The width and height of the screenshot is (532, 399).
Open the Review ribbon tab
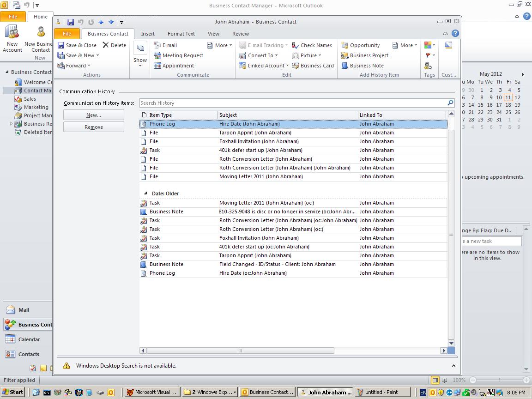point(240,34)
